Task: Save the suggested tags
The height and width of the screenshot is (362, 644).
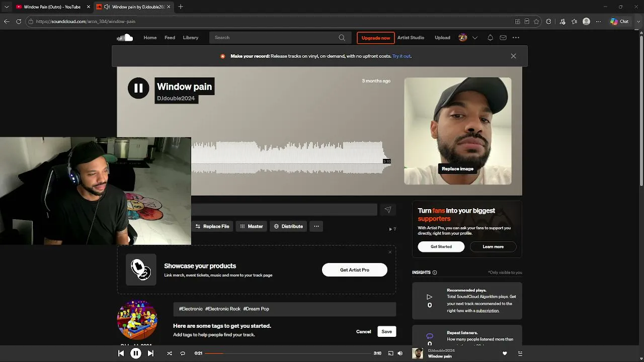Action: point(386,332)
